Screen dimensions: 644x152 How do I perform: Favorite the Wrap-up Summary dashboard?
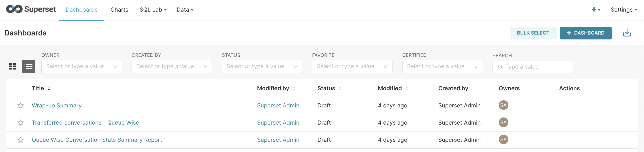(x=21, y=105)
